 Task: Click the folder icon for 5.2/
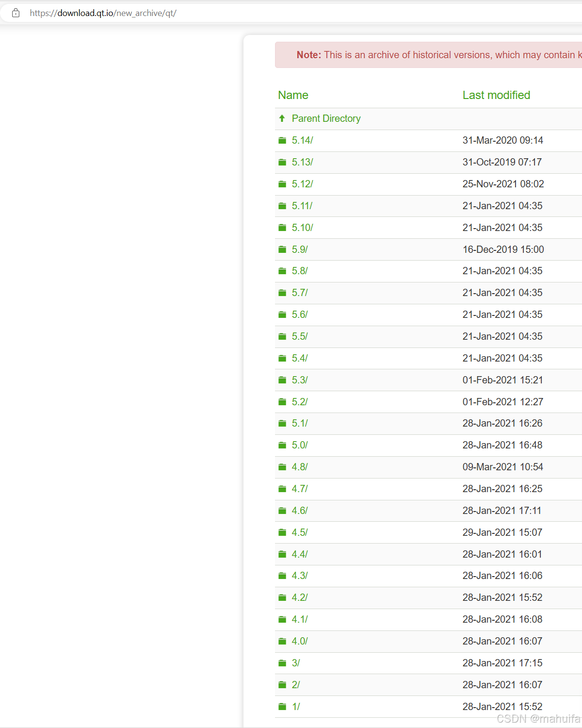click(282, 402)
